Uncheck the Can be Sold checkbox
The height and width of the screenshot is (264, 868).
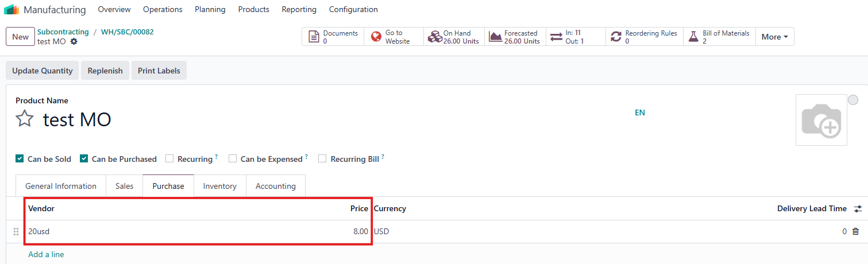(20, 159)
